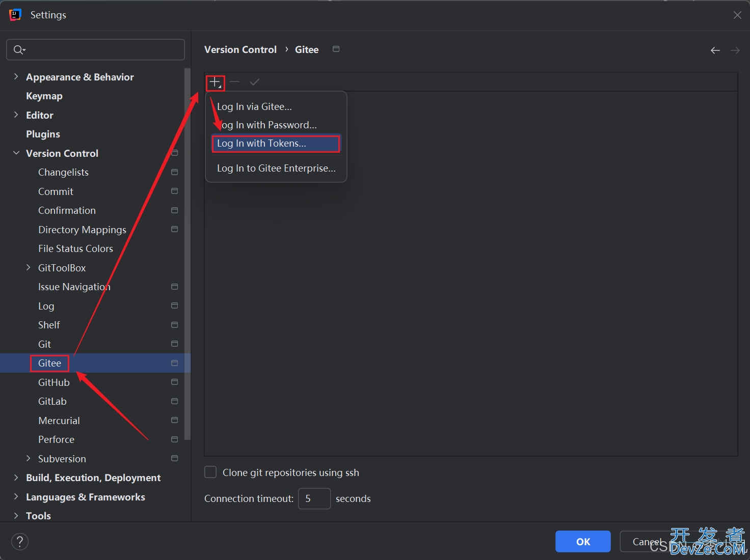The height and width of the screenshot is (560, 750).
Task: Expand the Subversion tree node
Action: (29, 459)
